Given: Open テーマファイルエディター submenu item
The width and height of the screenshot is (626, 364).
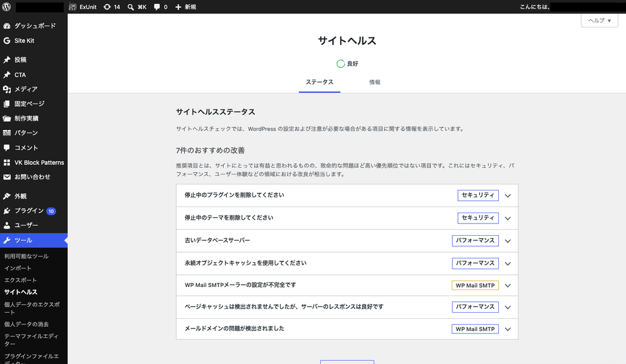Looking at the screenshot, I should click(x=31, y=340).
